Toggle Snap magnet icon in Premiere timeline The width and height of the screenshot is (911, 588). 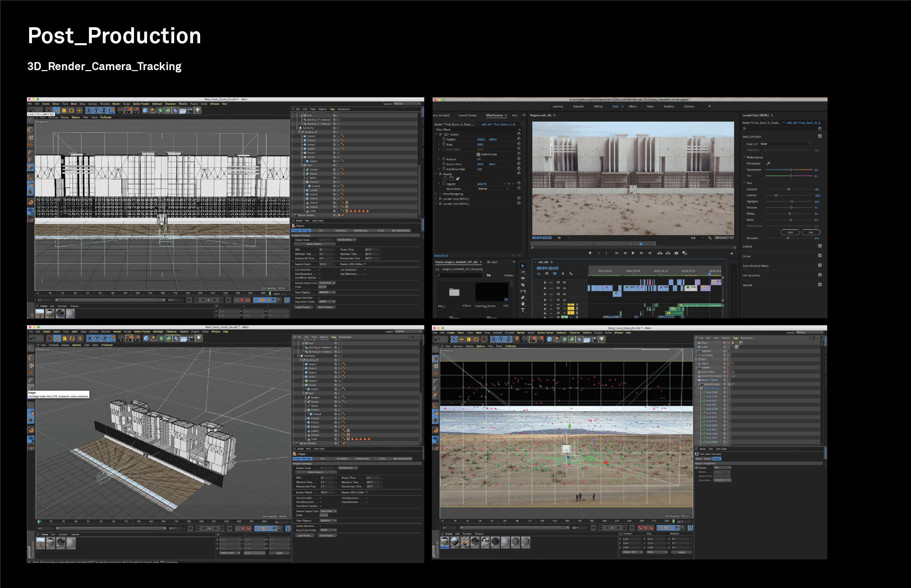coord(547,273)
